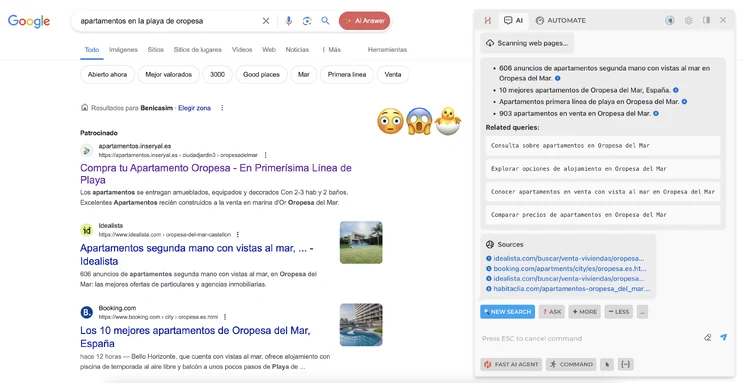Screen dimensions: 744x383
Task: Open the three-dot menu for the inseryal.es ad
Action: point(265,155)
